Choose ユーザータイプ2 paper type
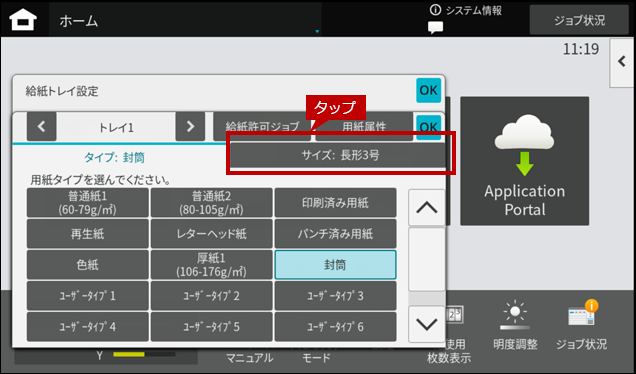Viewport: 636px width, 374px height. point(211,296)
